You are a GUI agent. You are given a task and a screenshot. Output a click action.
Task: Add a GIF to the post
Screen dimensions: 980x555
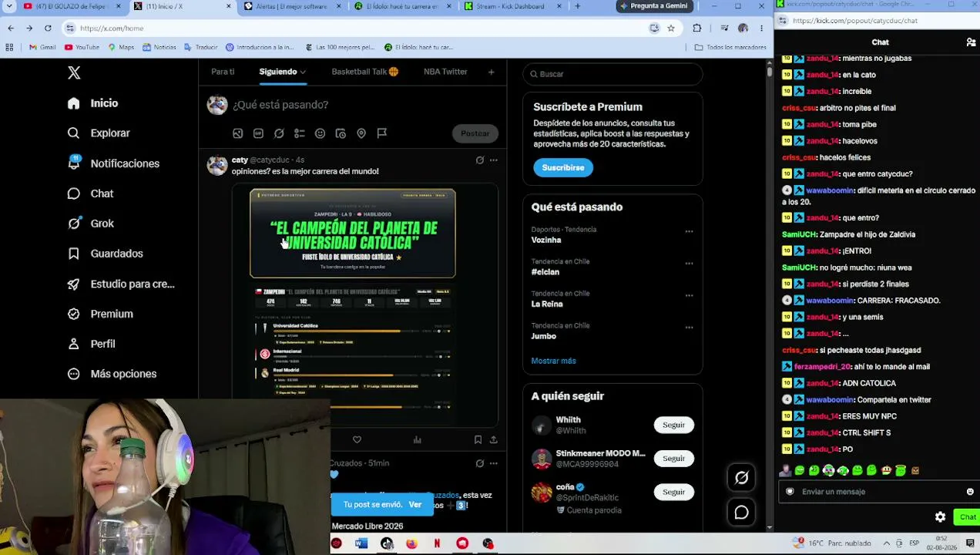[x=258, y=133]
